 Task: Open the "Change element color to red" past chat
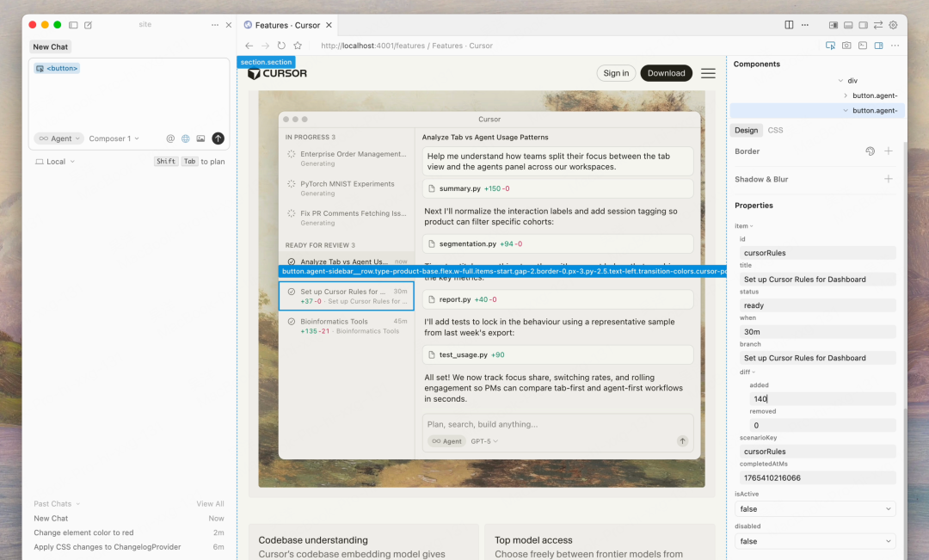pos(128,532)
